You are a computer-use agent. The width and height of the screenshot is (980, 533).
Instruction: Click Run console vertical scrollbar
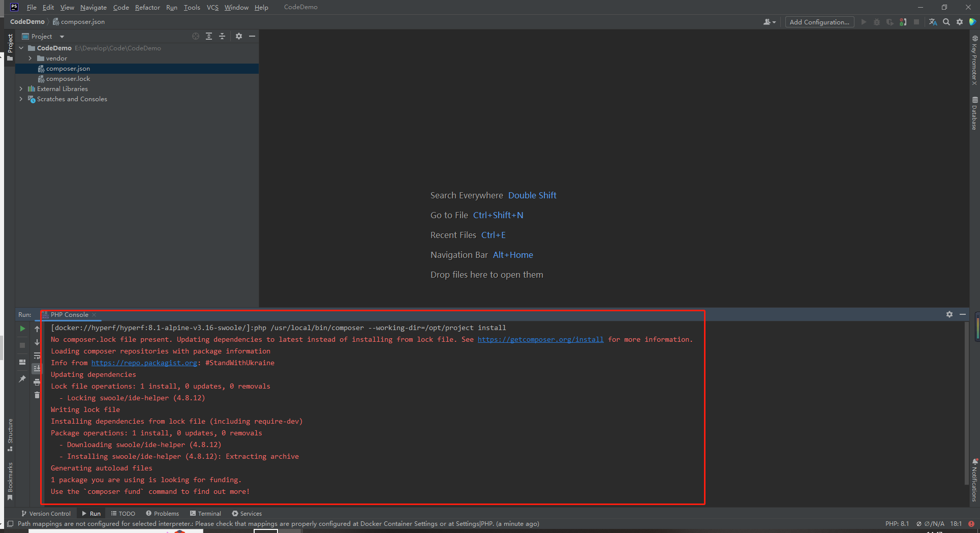point(966,403)
